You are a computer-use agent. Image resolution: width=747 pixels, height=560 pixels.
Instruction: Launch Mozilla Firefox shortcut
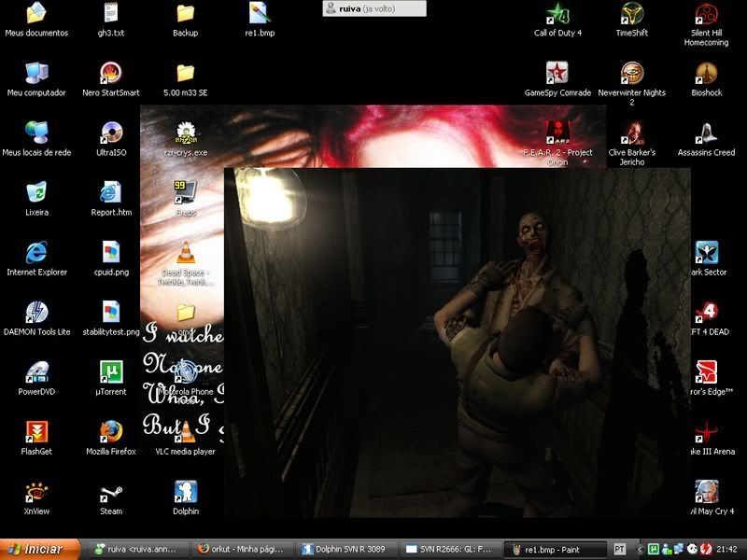(x=111, y=431)
